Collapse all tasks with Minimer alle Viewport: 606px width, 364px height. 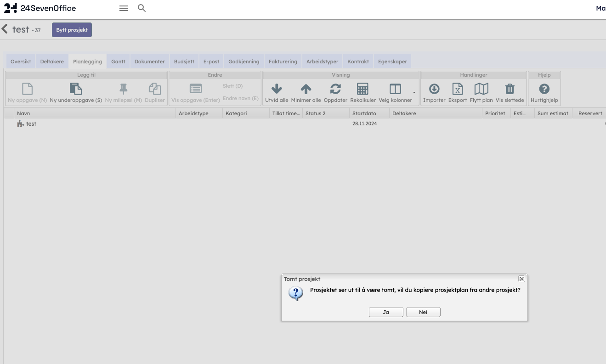pyautogui.click(x=306, y=89)
